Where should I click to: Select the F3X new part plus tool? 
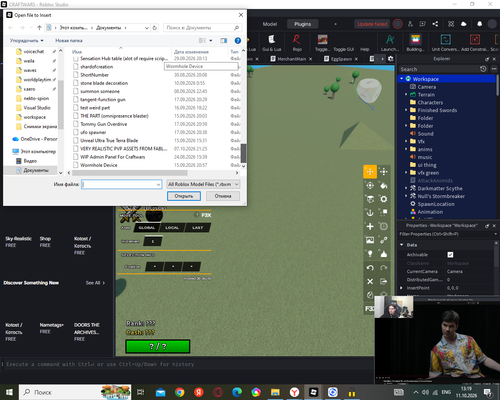(x=370, y=226)
